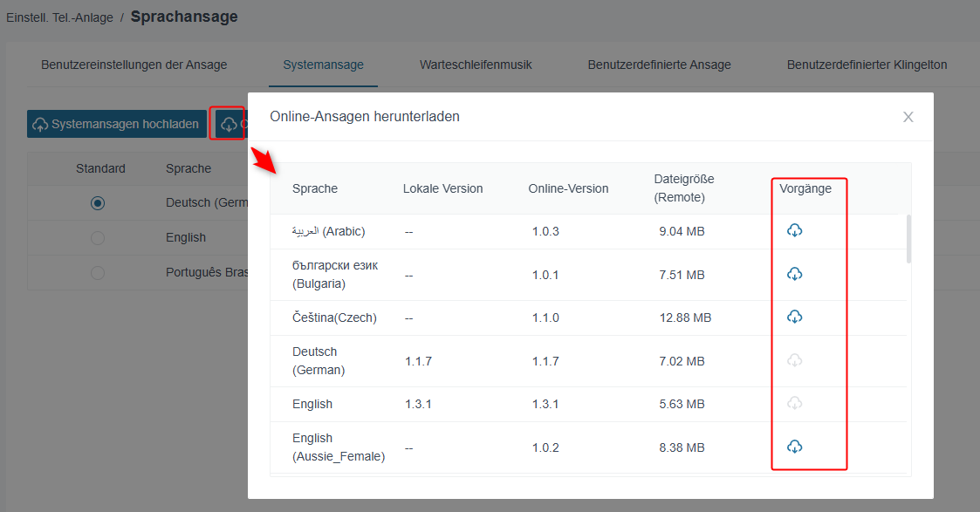
Task: Click file size 12.88 MB
Action: tap(685, 317)
